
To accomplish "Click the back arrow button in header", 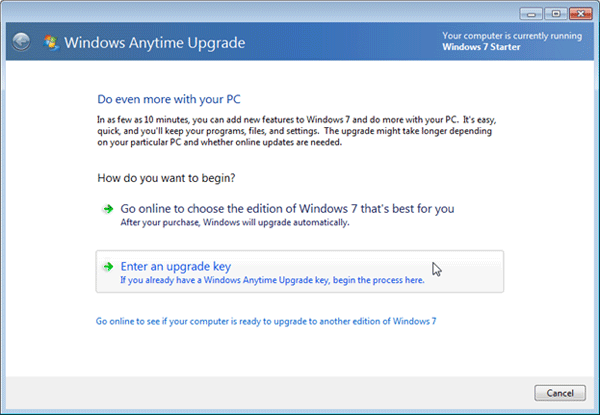I will click(x=21, y=42).
